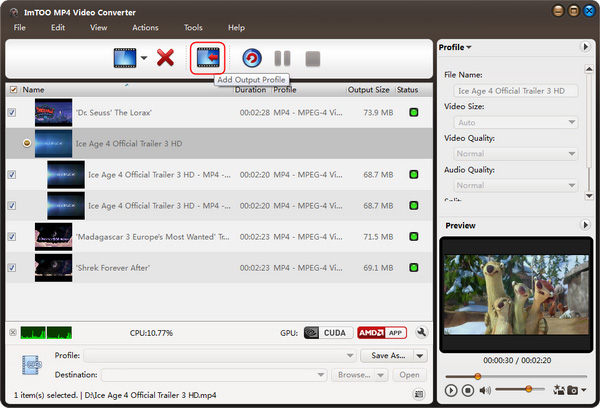Open the Video Quality dropdown

tap(515, 154)
